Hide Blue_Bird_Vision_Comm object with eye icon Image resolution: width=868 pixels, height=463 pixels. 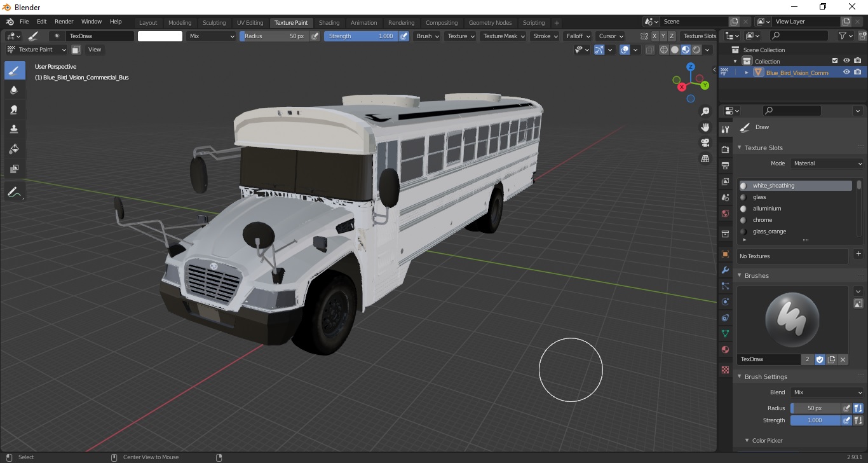pyautogui.click(x=846, y=73)
